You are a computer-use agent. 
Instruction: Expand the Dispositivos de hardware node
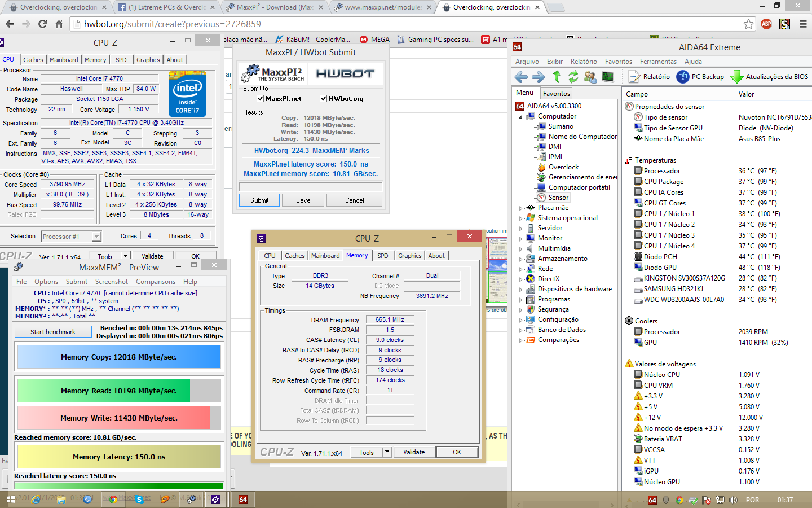pos(520,290)
